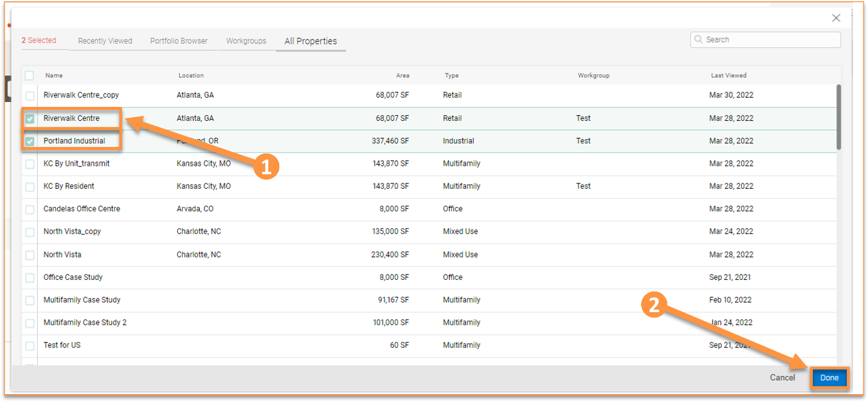View the 2 Selected tab
The image size is (868, 402).
click(39, 40)
